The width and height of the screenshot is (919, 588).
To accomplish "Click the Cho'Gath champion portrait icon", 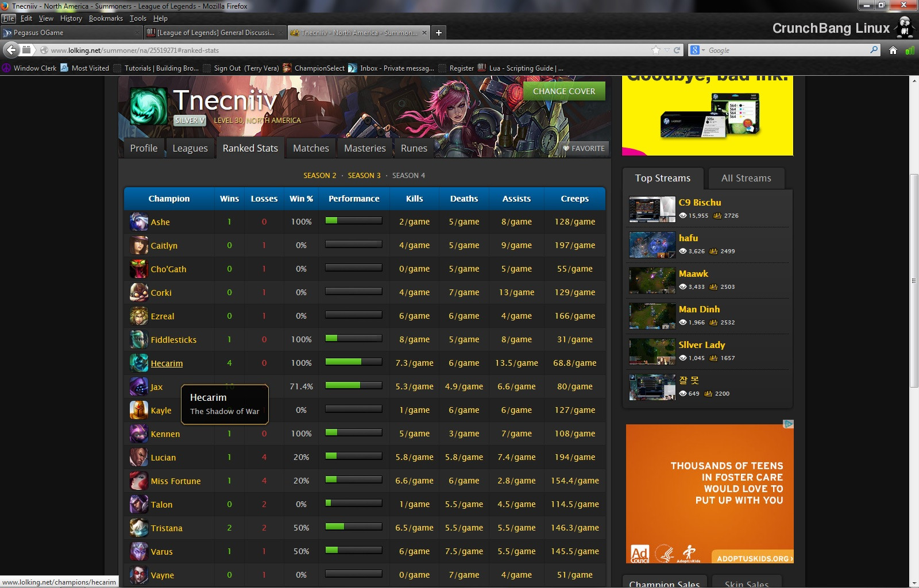I will pos(139,269).
